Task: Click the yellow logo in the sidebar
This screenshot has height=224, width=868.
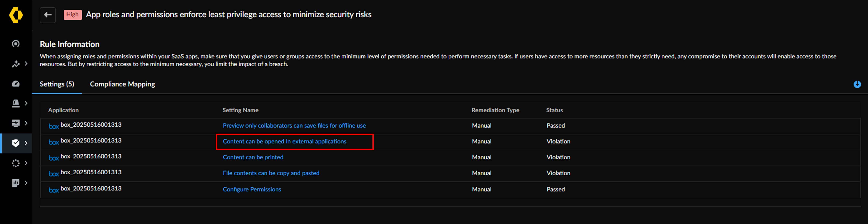Action: tap(16, 15)
